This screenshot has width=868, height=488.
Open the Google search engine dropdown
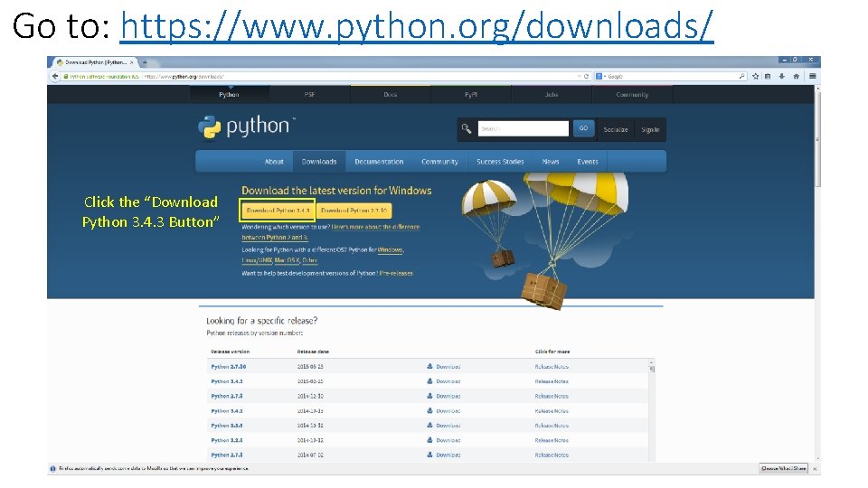coord(600,76)
